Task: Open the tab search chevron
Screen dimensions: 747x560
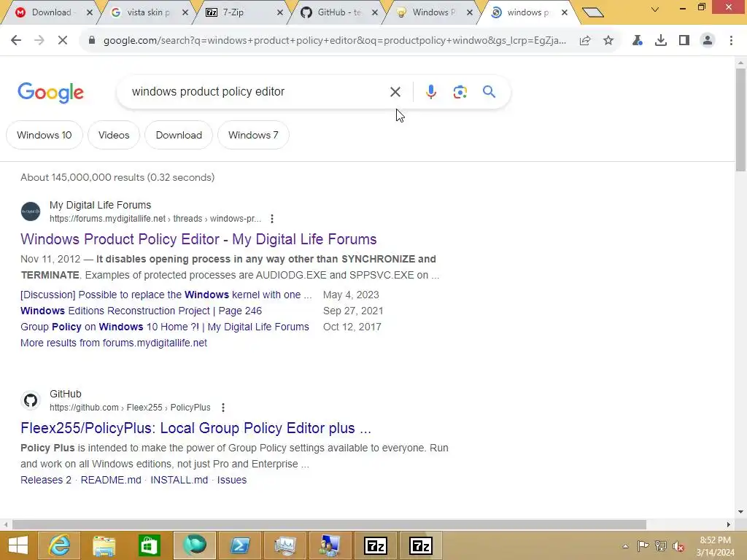Action: tap(655, 9)
